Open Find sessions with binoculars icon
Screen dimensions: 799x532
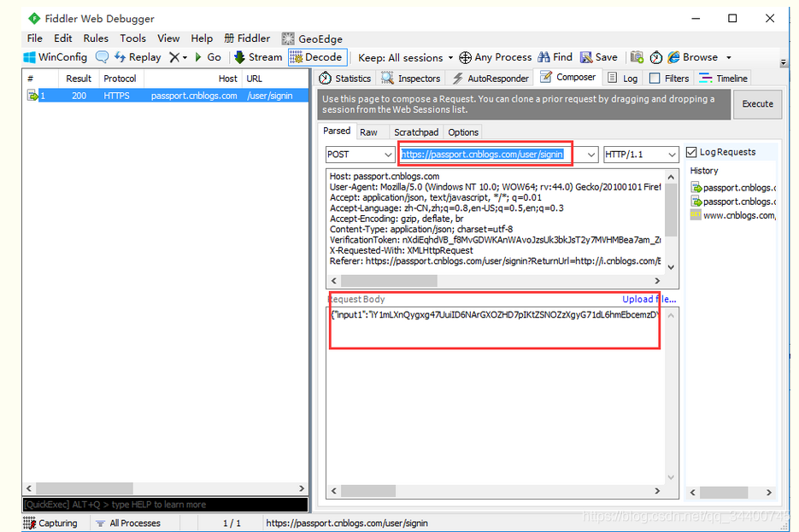coord(555,57)
